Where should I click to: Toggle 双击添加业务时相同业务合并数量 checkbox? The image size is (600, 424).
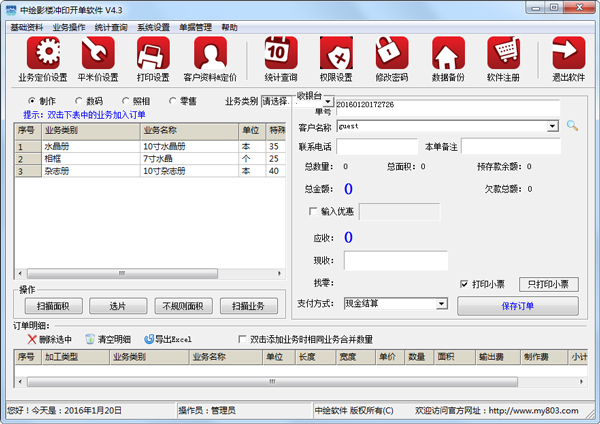[x=242, y=339]
